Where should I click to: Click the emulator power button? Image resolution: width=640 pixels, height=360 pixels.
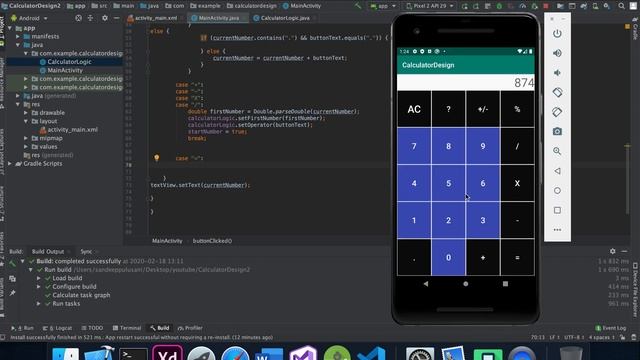tap(557, 33)
